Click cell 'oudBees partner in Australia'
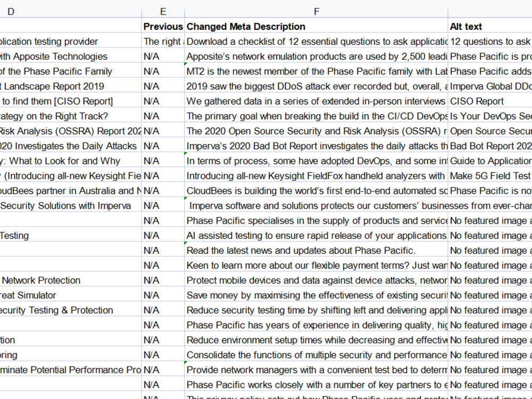The width and height of the screenshot is (532, 399). point(71,190)
